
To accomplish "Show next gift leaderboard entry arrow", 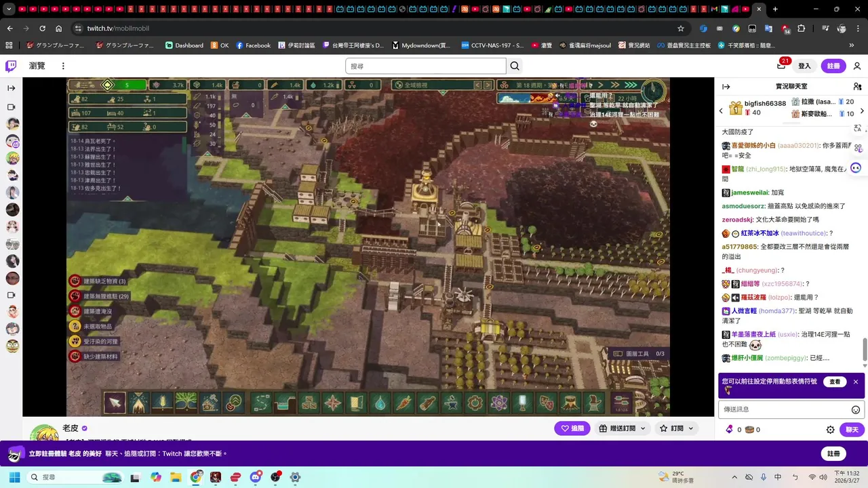I will point(862,110).
